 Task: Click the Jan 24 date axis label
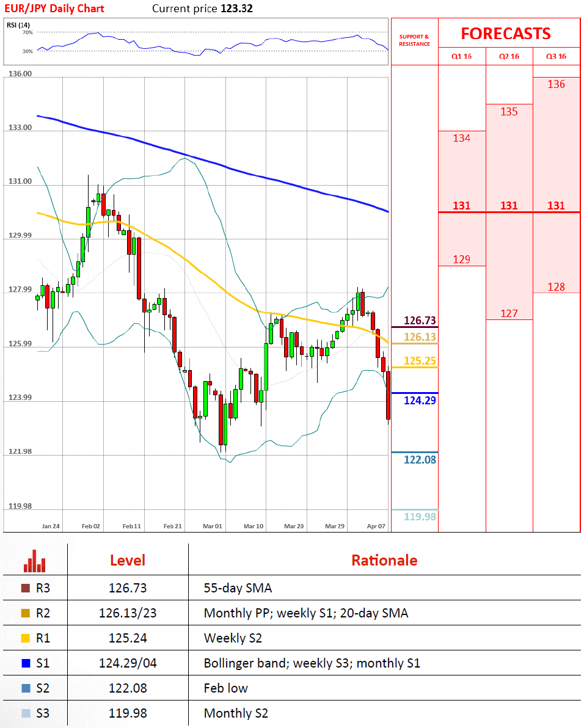pyautogui.click(x=51, y=526)
